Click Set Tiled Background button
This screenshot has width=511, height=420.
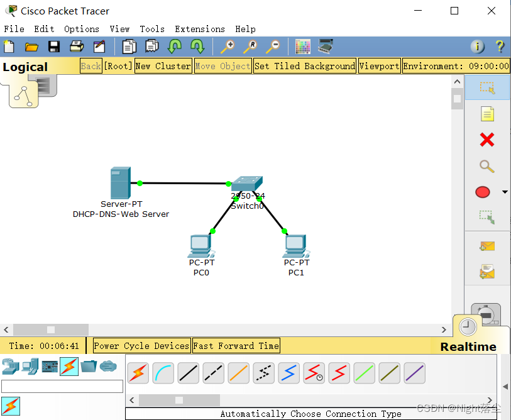[x=305, y=66]
